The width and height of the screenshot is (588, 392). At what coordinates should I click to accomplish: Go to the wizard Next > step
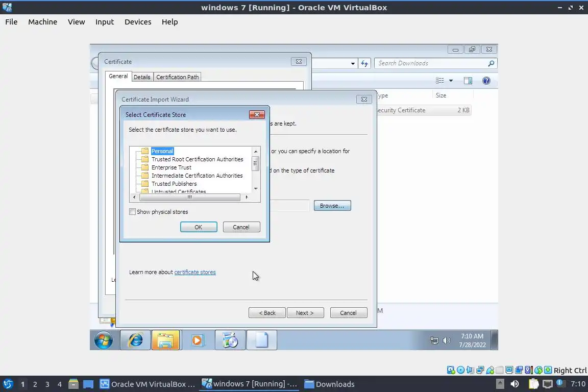coord(305,313)
